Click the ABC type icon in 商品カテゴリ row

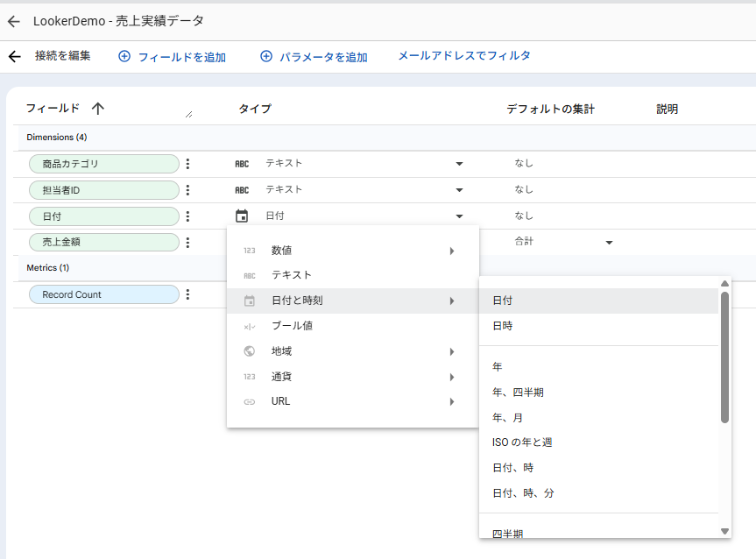click(242, 164)
